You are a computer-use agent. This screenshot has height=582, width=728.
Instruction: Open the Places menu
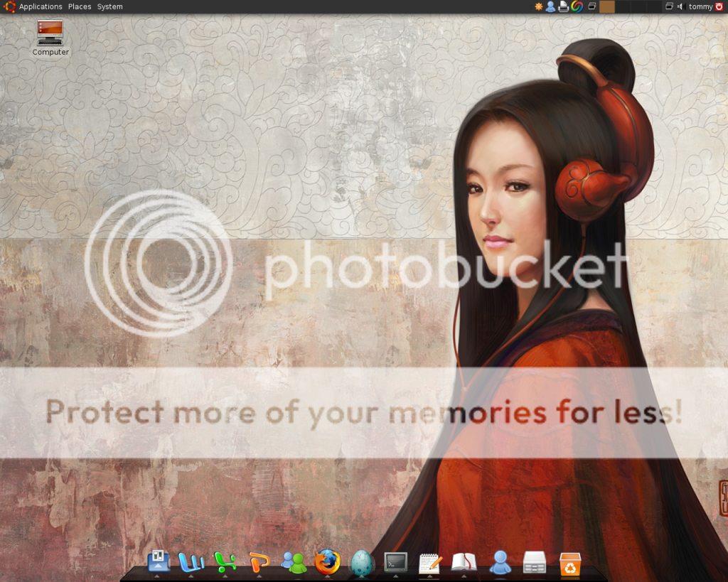[80, 6]
